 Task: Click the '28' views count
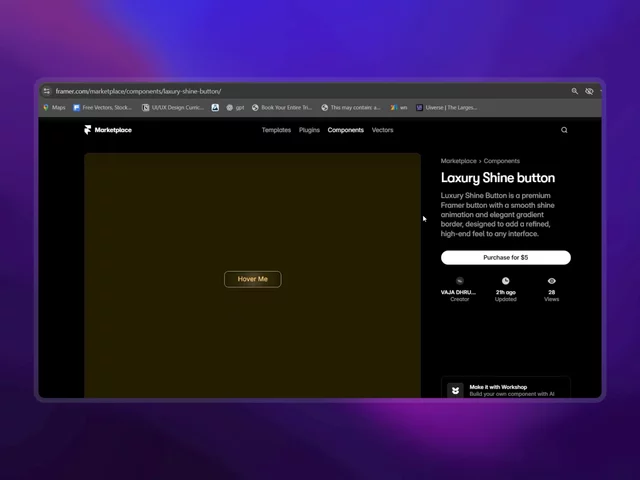(551, 292)
